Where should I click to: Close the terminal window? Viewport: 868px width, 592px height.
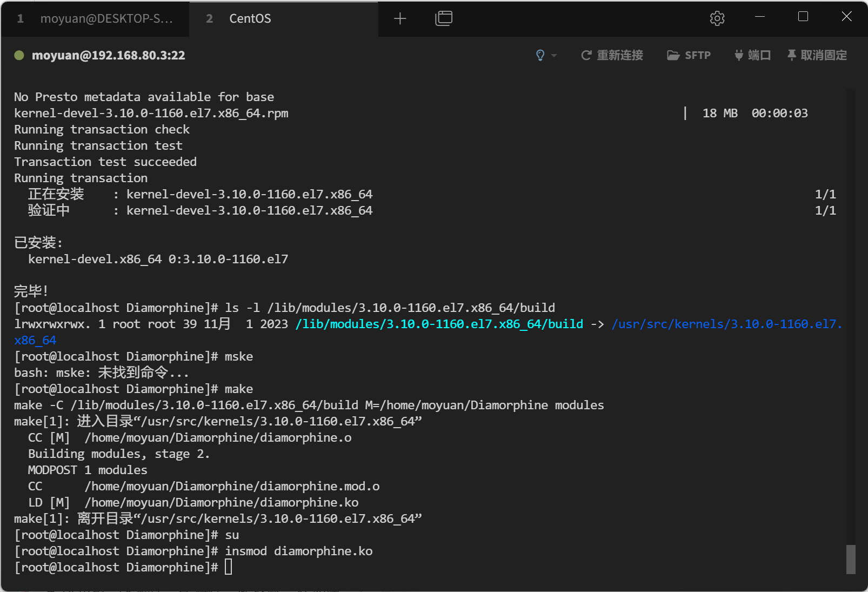(847, 17)
